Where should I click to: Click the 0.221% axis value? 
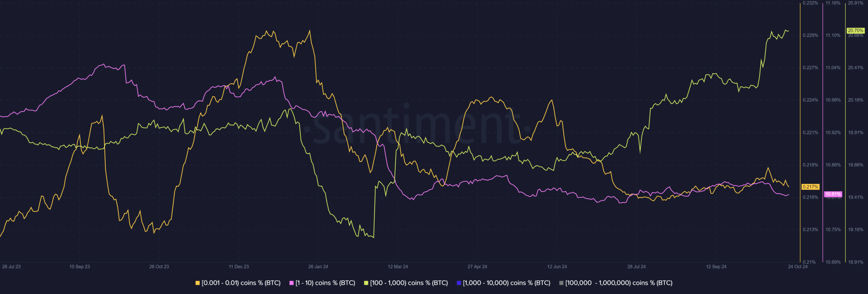[x=810, y=133]
